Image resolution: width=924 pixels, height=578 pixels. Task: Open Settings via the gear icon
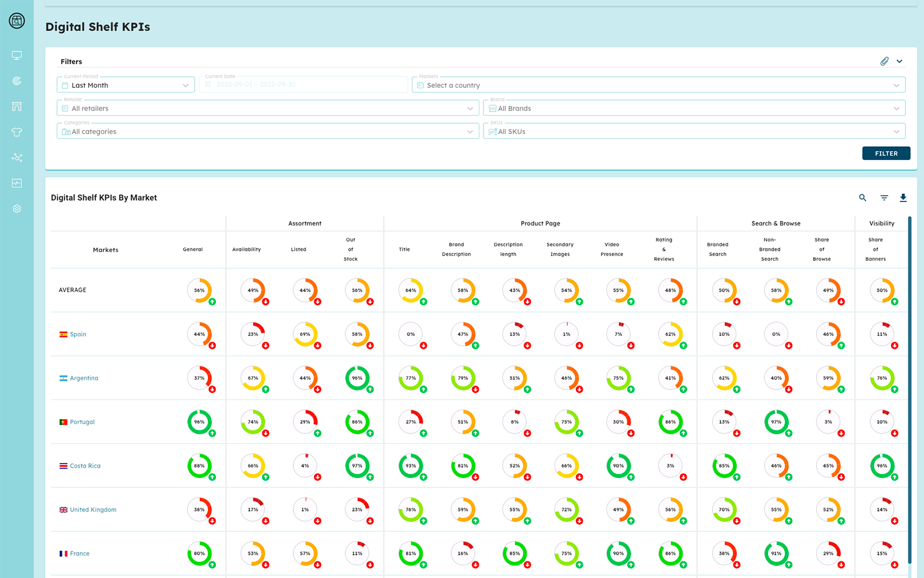(16, 208)
